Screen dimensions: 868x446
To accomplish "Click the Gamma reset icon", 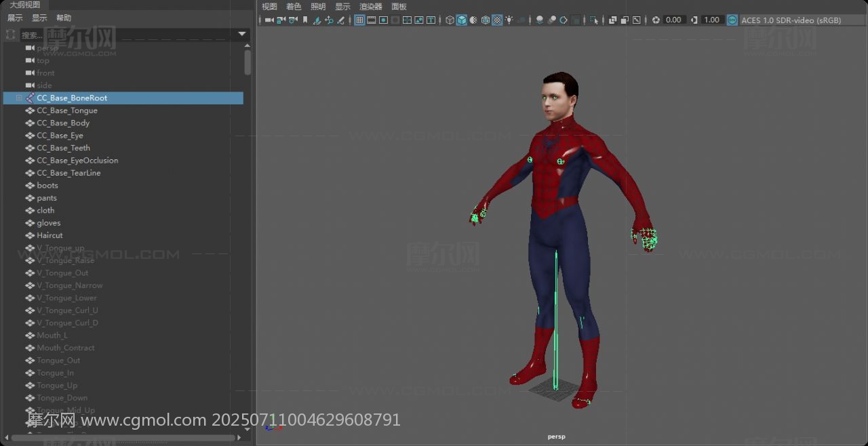I will pyautogui.click(x=694, y=20).
